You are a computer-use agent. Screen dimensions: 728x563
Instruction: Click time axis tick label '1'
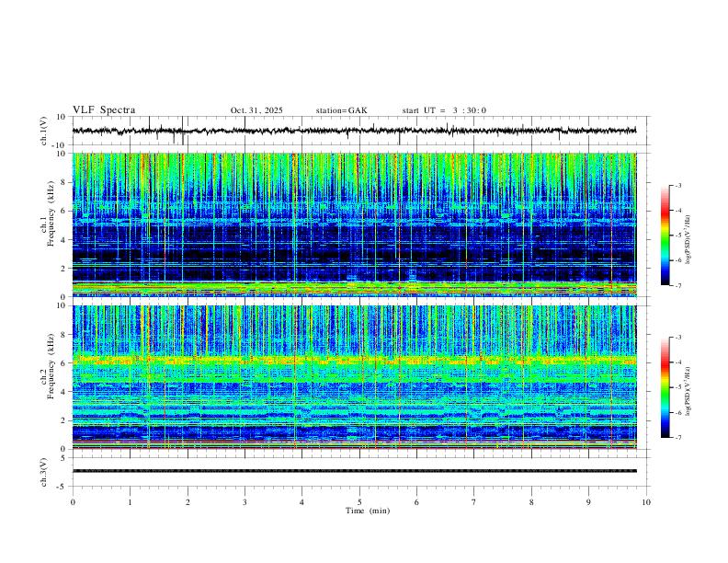click(130, 502)
